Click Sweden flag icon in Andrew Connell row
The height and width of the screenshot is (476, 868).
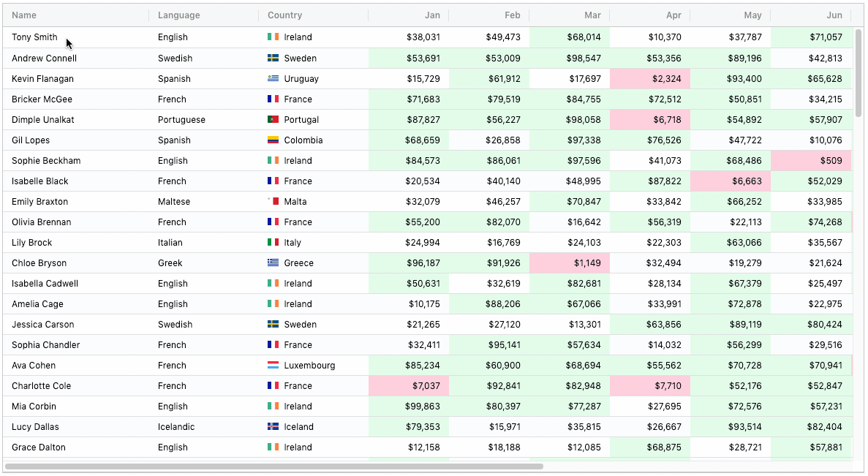(273, 58)
